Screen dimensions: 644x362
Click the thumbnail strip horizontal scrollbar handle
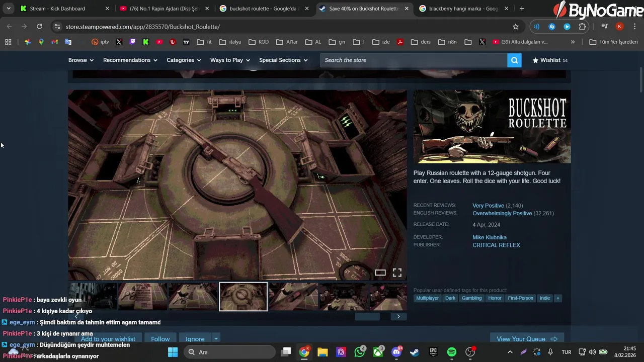[x=367, y=317]
